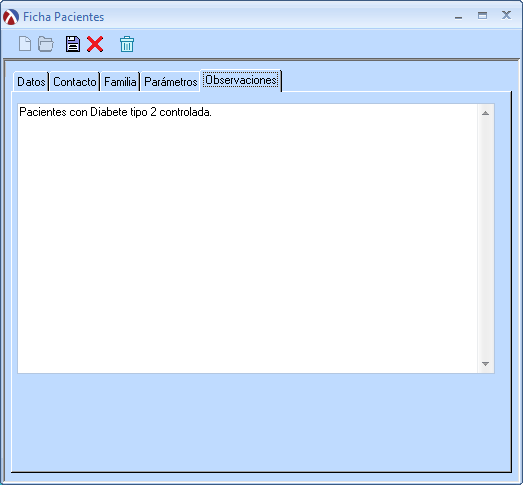Viewport: 523px width, 485px height.
Task: Close the Ficha Pacientes window
Action: click(x=506, y=15)
